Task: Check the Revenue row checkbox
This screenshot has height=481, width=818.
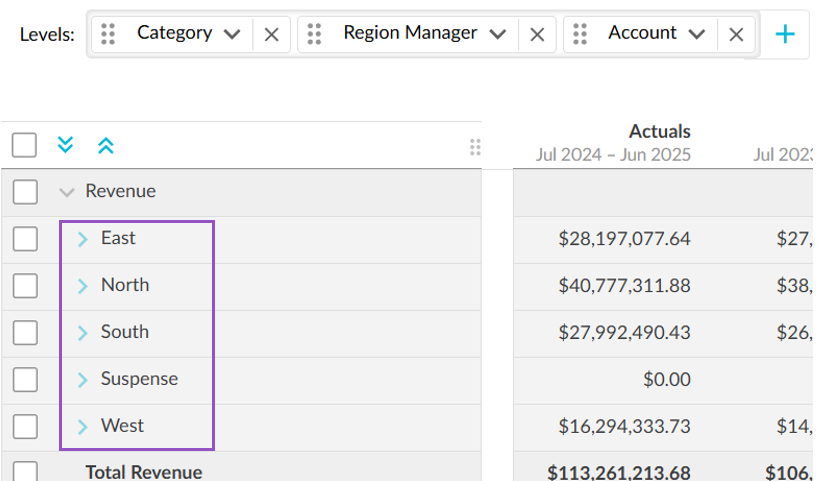Action: click(x=25, y=192)
